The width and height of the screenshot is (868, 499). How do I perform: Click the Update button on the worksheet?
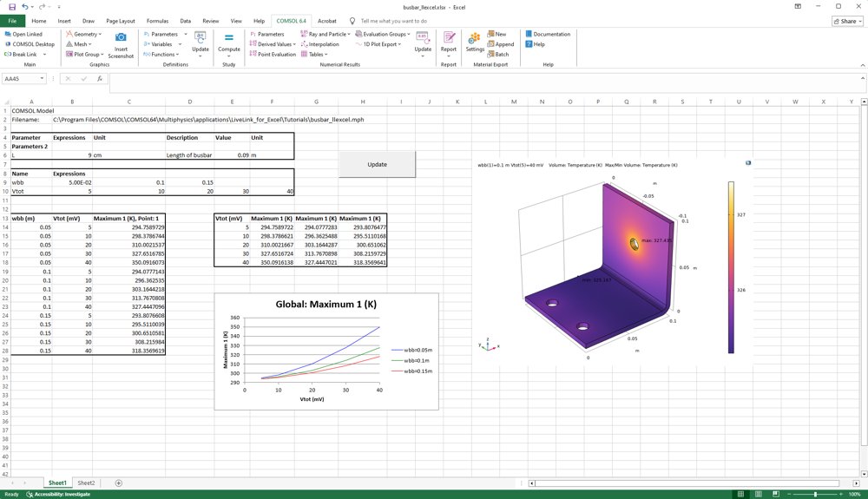tap(377, 164)
